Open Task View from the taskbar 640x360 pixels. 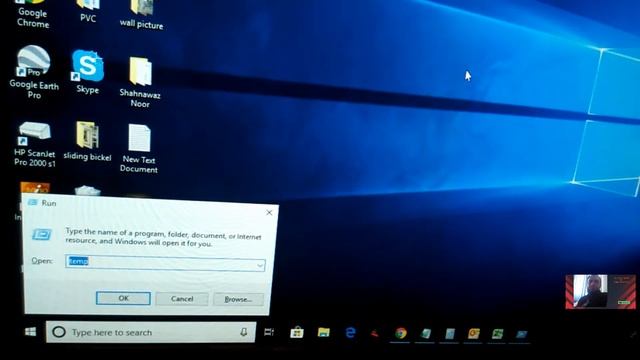click(x=269, y=332)
